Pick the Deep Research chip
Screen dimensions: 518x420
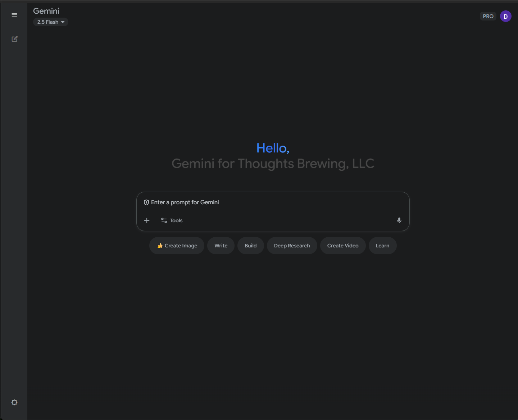tap(292, 246)
